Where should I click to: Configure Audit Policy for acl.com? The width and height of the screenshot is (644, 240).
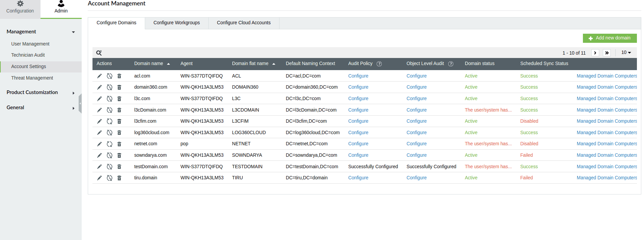click(358, 76)
